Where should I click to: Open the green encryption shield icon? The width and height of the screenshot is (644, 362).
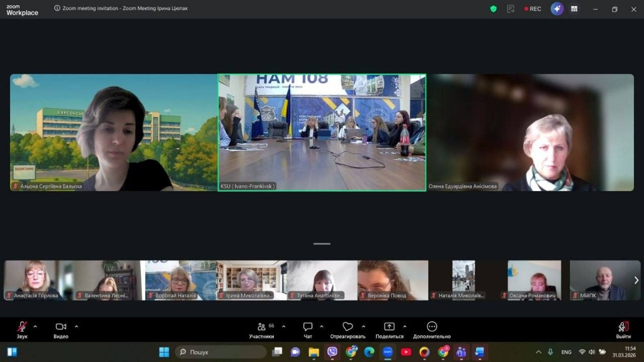tap(494, 9)
